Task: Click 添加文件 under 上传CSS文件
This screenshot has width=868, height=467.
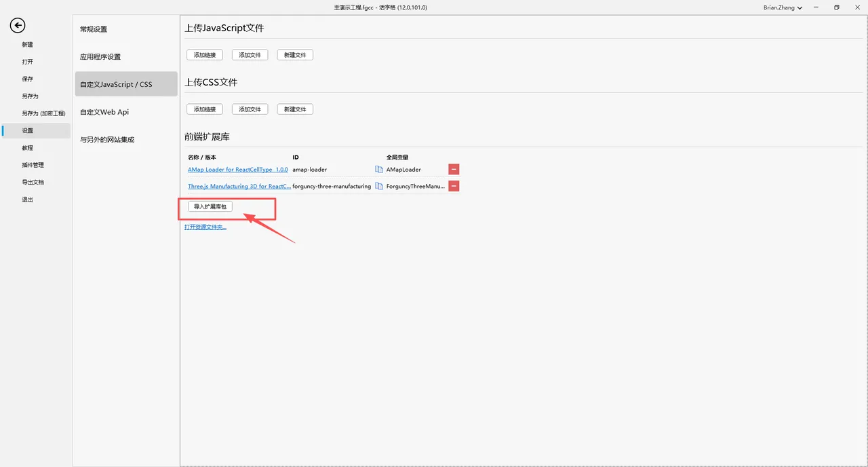Action: click(x=250, y=109)
